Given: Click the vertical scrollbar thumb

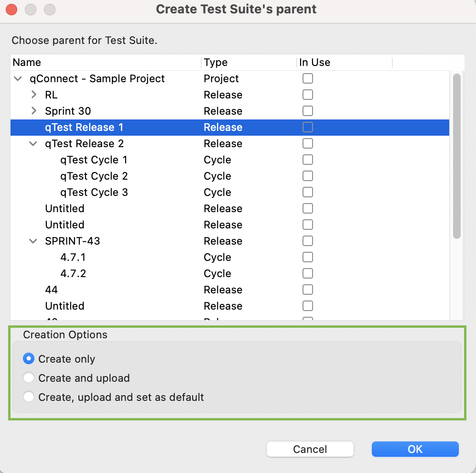Looking at the screenshot, I should pyautogui.click(x=456, y=155).
